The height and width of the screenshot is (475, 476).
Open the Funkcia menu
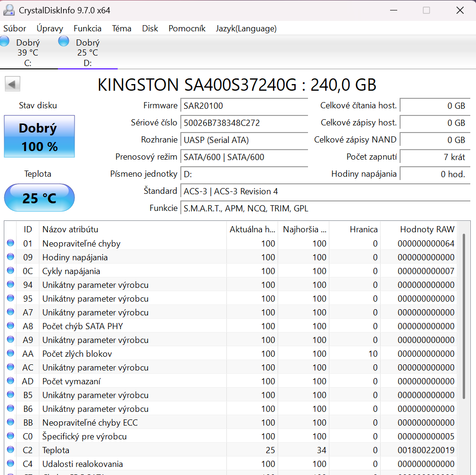click(87, 28)
